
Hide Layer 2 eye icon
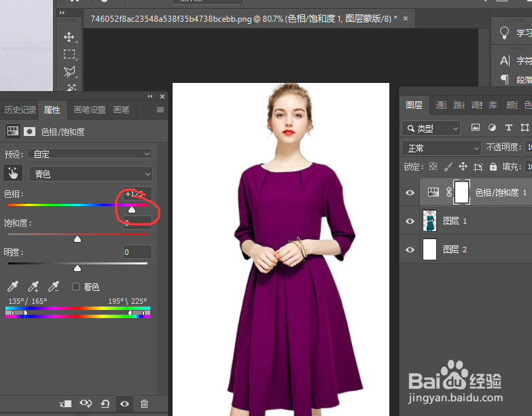pos(410,249)
